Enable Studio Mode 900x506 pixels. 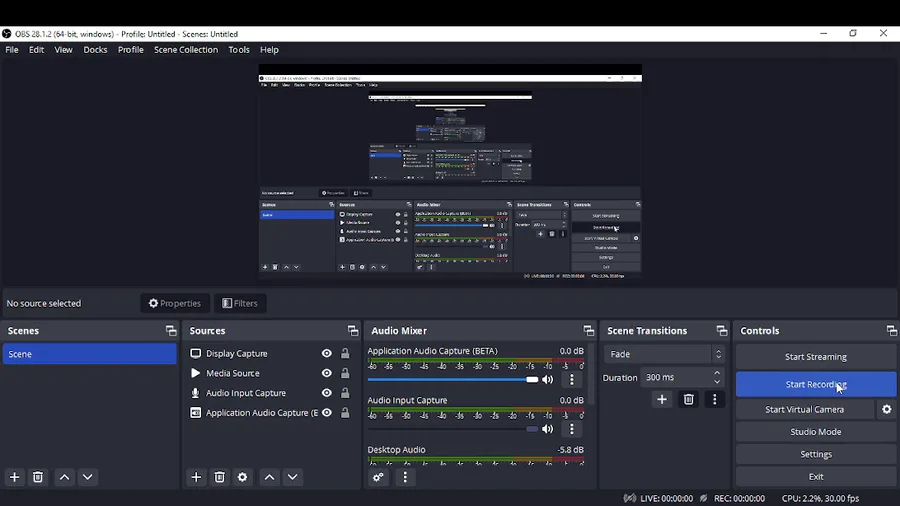click(816, 431)
